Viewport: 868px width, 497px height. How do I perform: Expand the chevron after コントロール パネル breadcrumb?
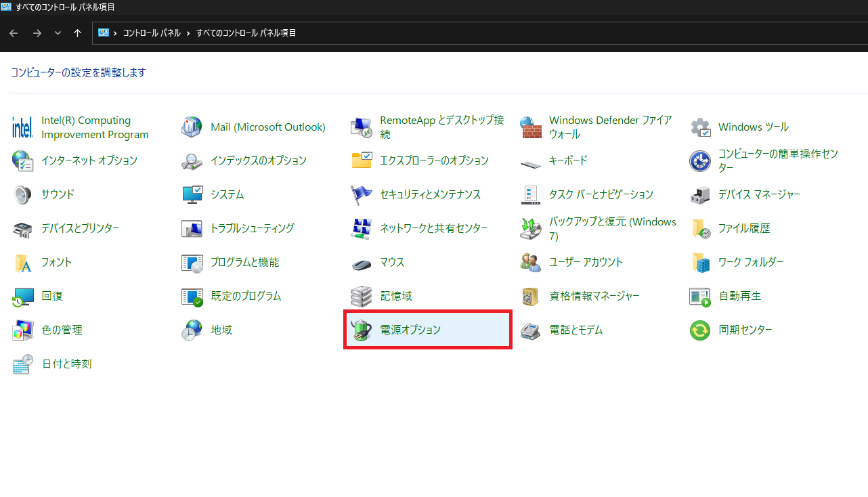188,33
